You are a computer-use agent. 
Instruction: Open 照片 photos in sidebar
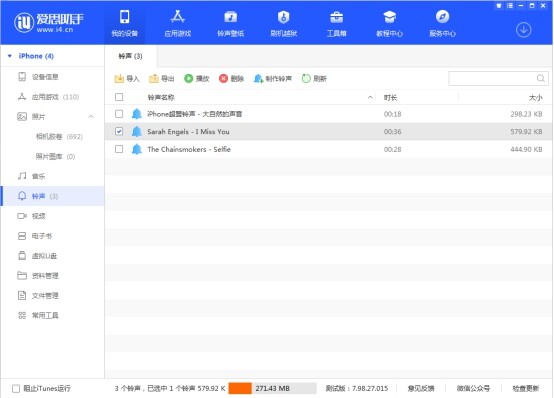31,116
